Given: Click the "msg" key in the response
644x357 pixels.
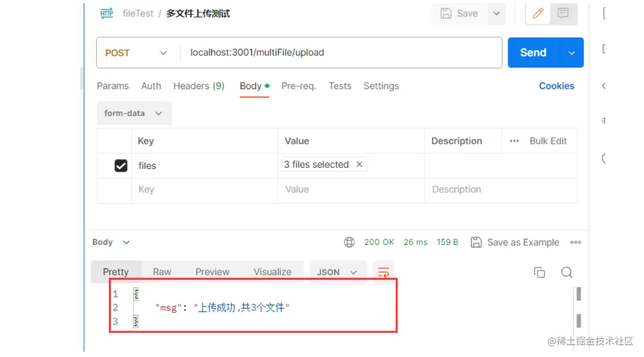Looking at the screenshot, I should click(x=169, y=308).
